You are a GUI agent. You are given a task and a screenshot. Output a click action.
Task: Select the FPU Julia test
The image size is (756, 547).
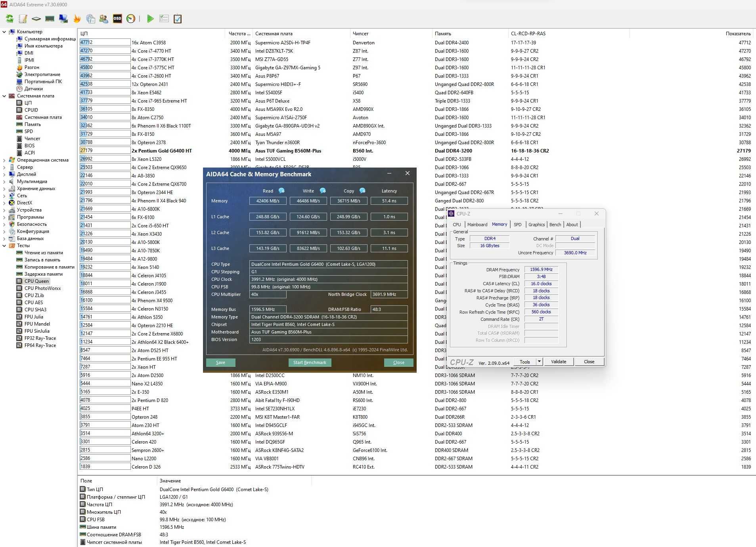click(34, 317)
